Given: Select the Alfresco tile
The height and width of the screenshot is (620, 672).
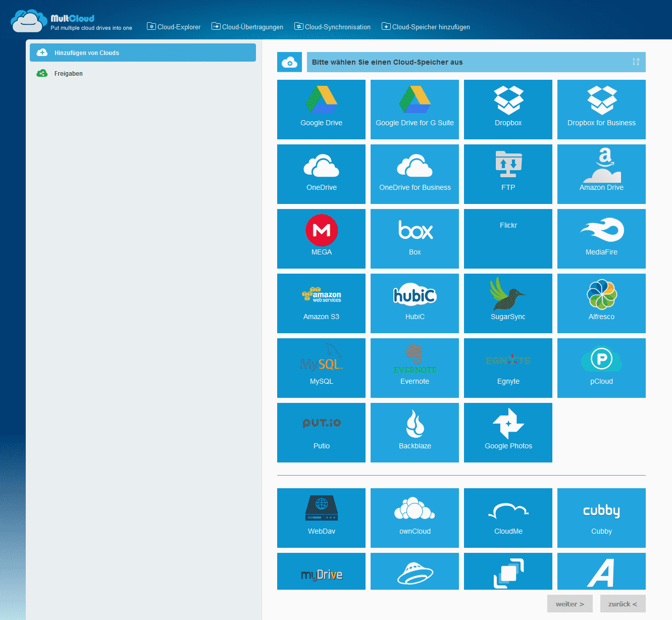Looking at the screenshot, I should coord(601,303).
